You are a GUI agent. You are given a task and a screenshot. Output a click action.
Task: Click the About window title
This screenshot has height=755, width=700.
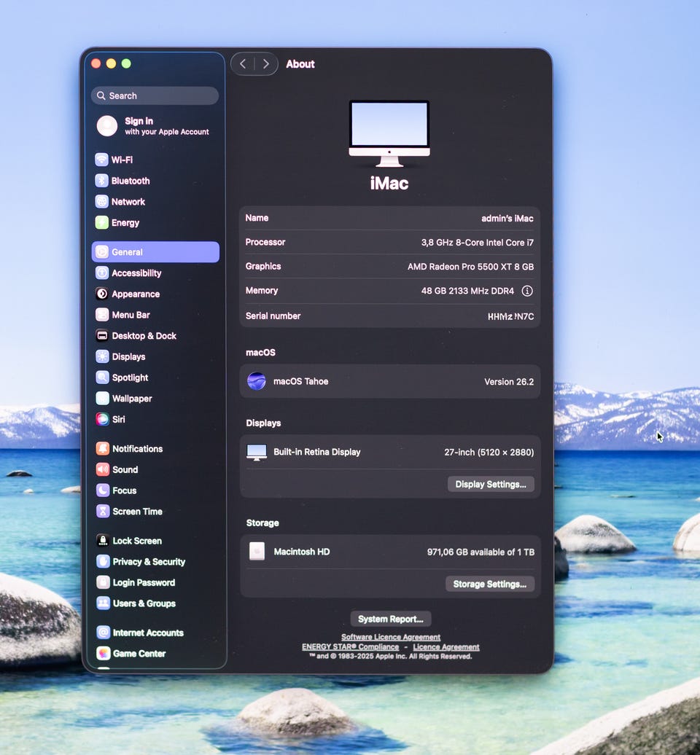coord(300,64)
